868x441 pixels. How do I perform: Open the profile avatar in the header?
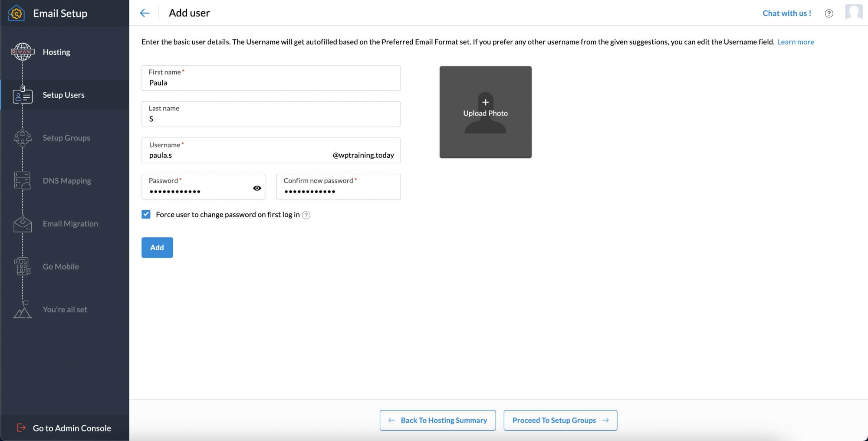pos(854,13)
